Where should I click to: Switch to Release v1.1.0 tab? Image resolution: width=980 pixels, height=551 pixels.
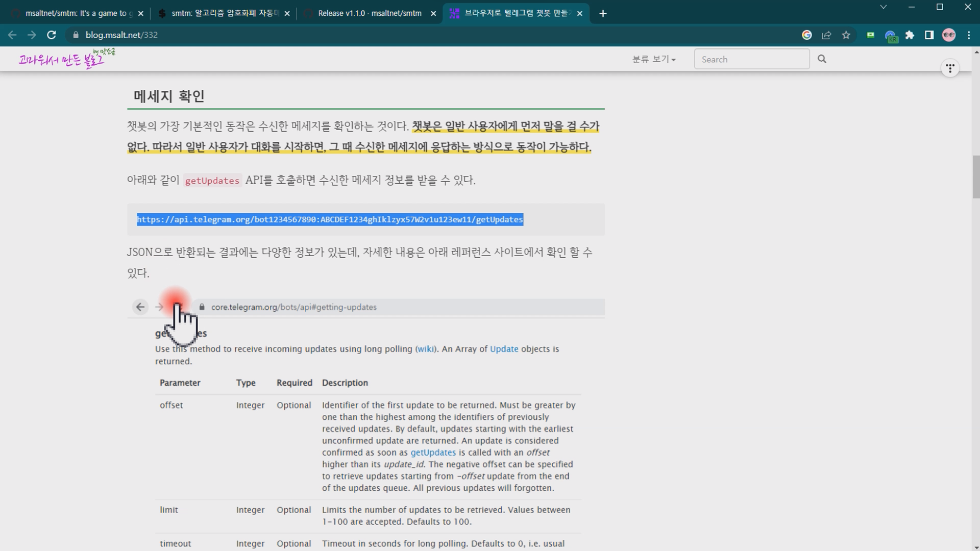[370, 13]
